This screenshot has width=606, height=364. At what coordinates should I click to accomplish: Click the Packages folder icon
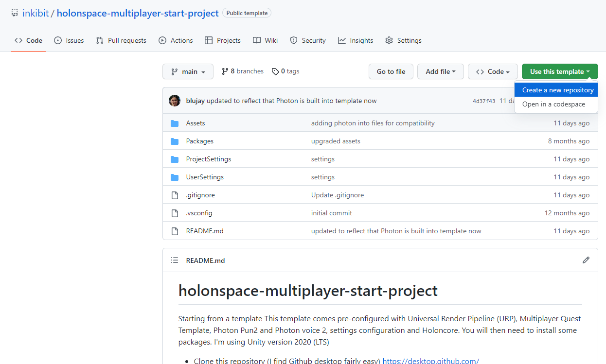click(175, 141)
